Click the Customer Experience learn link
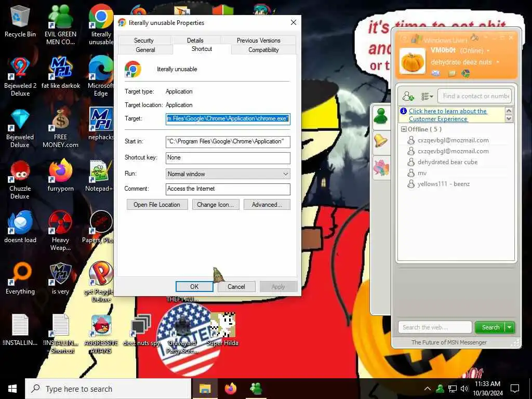Screen dimensions: 532x399 (447, 115)
